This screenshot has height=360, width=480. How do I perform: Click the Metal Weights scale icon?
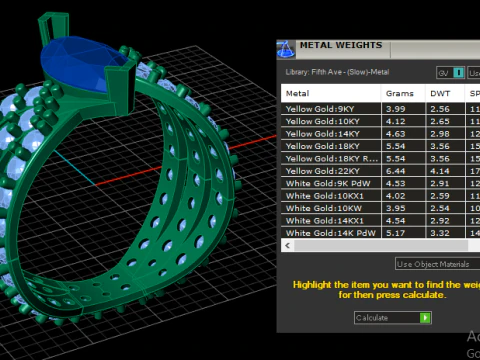286,49
